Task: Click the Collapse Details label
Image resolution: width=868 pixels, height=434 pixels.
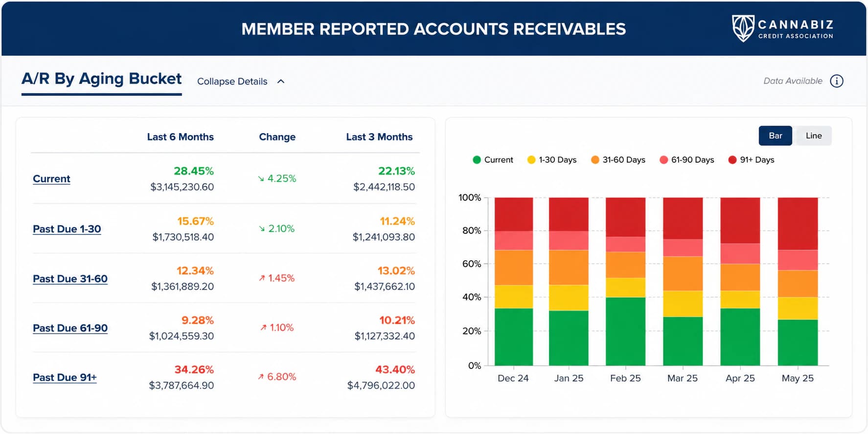Action: point(232,81)
